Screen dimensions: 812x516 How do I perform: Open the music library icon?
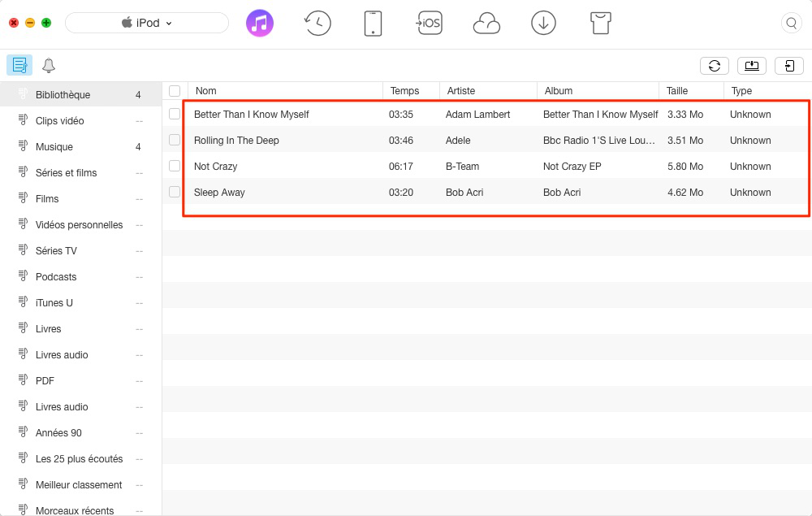pos(260,23)
